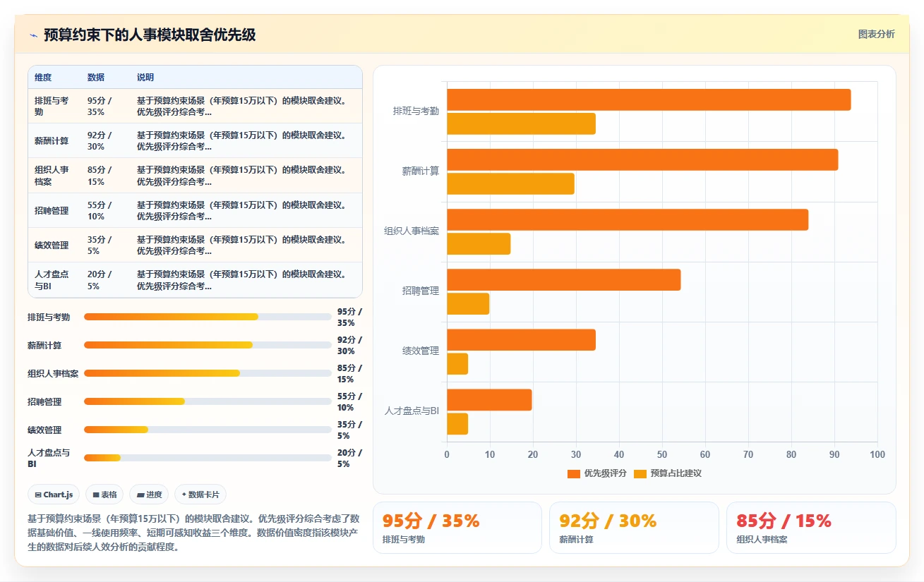
Task: Click the 排班与考勤 chart axis label
Action: tap(416, 111)
